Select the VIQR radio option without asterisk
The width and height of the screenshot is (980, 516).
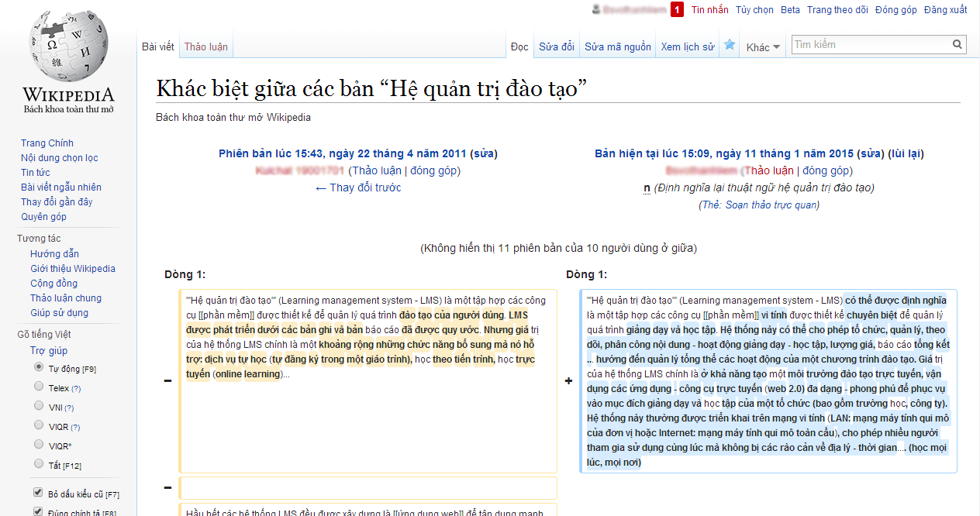pos(39,425)
